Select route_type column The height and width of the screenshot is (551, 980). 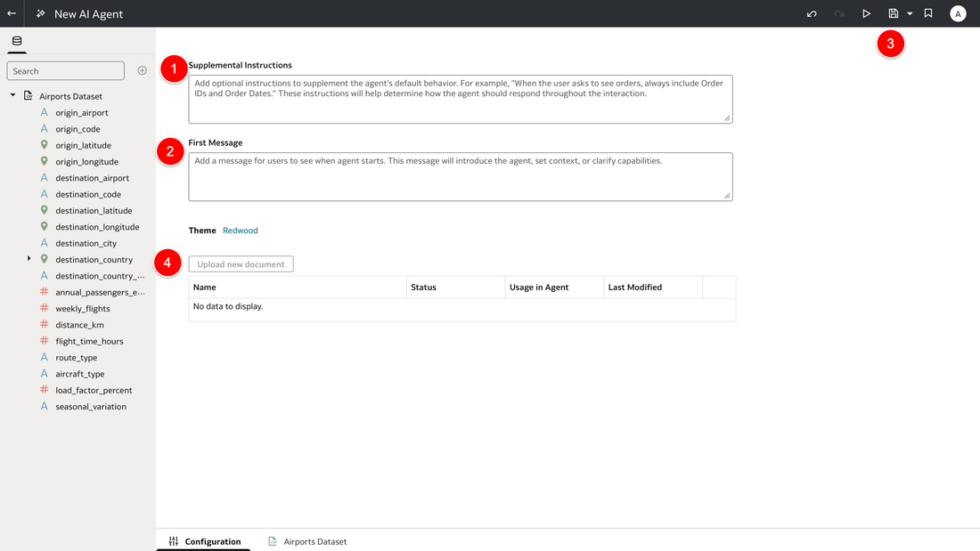tap(77, 357)
